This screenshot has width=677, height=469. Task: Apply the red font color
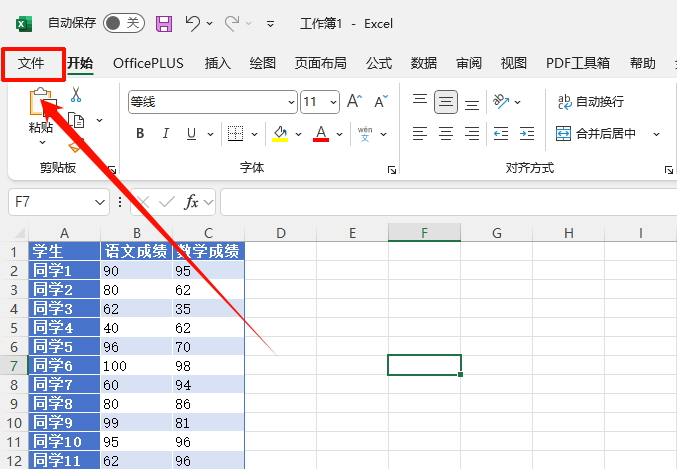(321, 133)
